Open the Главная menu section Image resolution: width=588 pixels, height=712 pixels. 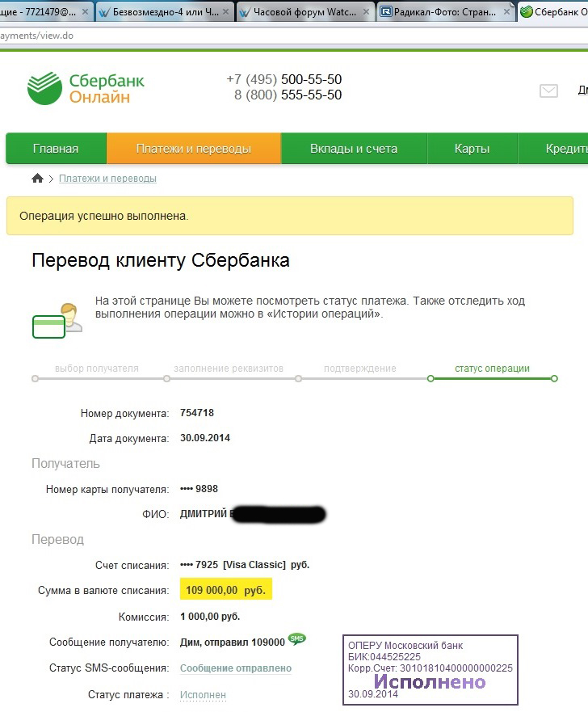tap(56, 149)
